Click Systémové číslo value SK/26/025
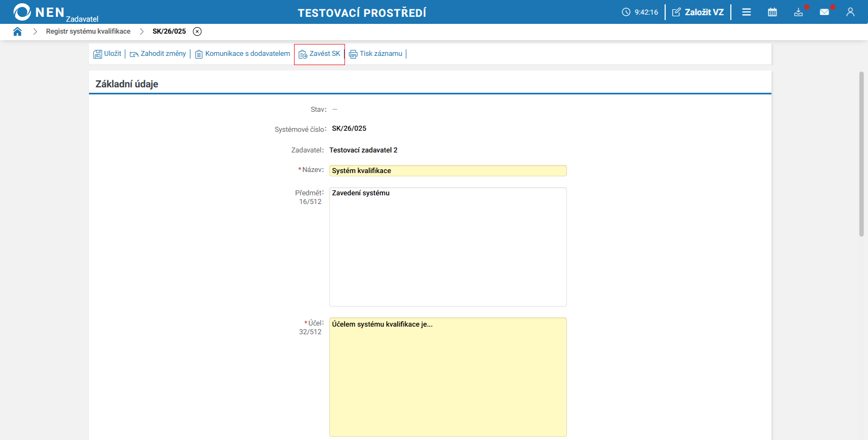 pos(349,129)
